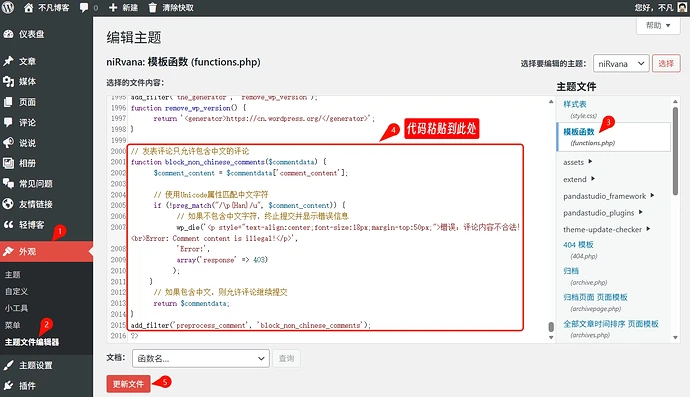The image size is (690, 397).
Task: Click the trash icon for 清除快取
Action: tap(152, 7)
